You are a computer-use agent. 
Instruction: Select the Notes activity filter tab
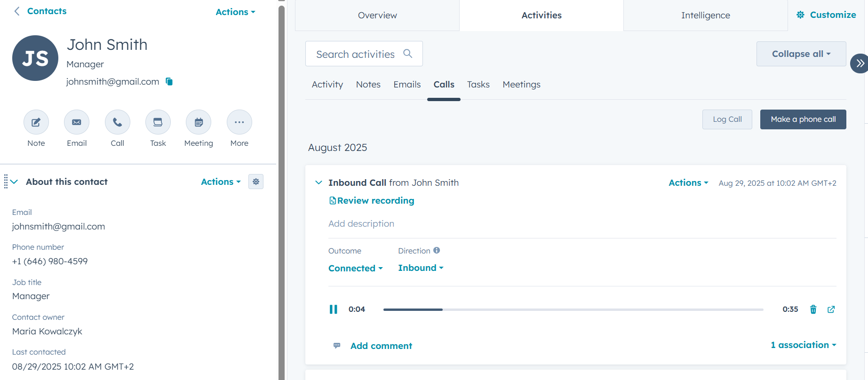[x=368, y=85]
